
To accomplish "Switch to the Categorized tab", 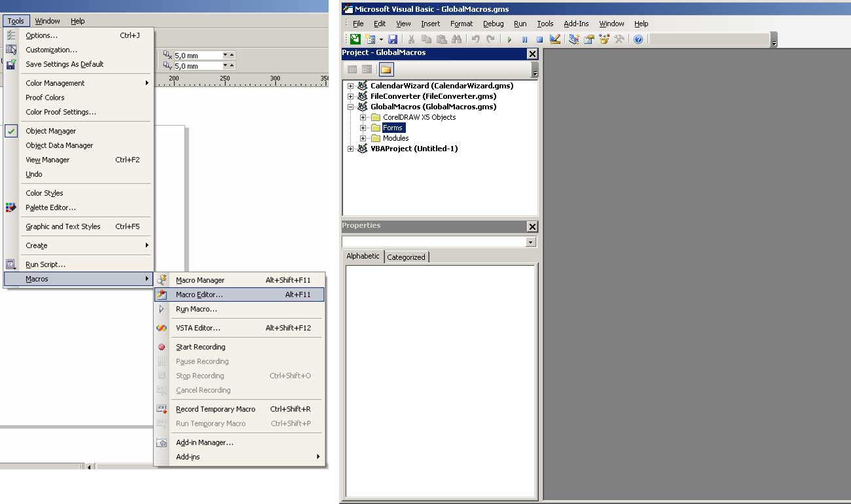I will (x=406, y=257).
